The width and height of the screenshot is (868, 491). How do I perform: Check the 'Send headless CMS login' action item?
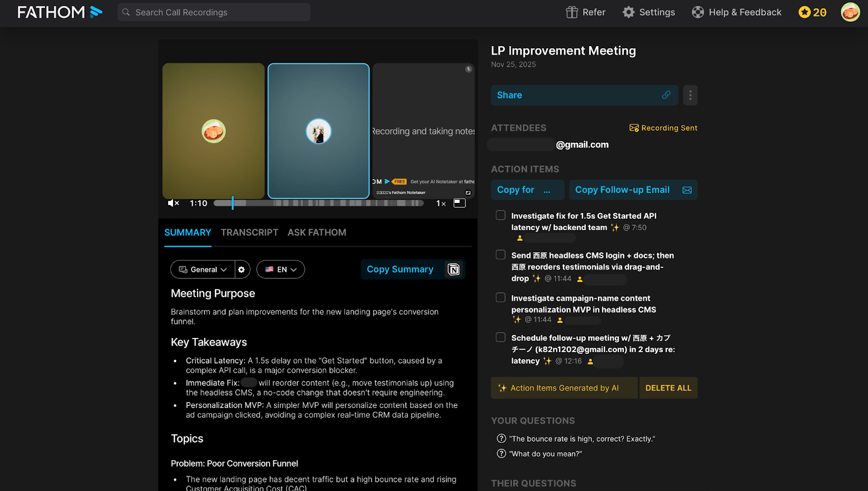click(501, 255)
